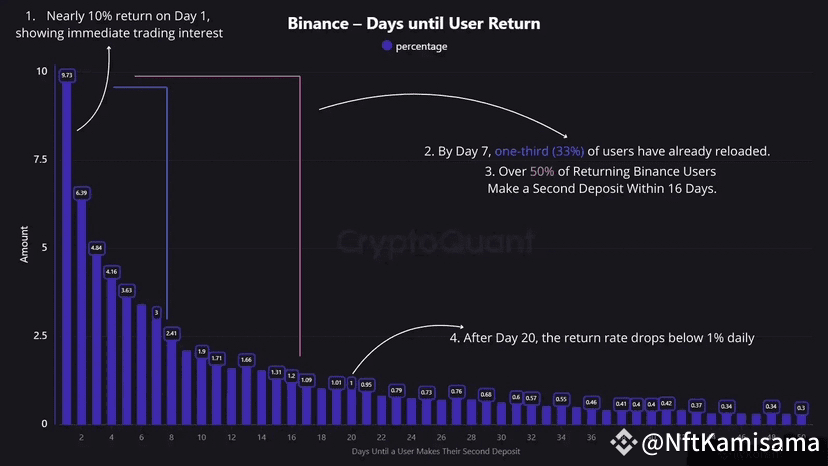Click the 1.09 data label
Image resolution: width=828 pixels, height=466 pixels.
pyautogui.click(x=306, y=380)
